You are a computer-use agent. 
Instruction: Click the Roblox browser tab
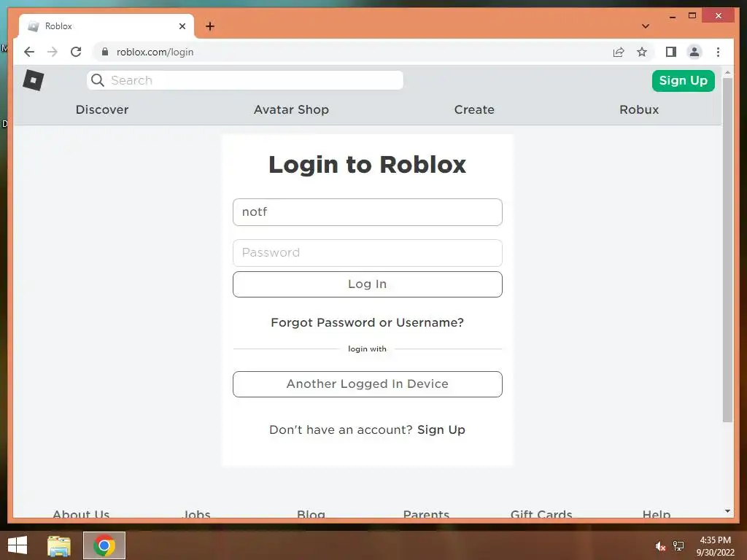pyautogui.click(x=107, y=26)
